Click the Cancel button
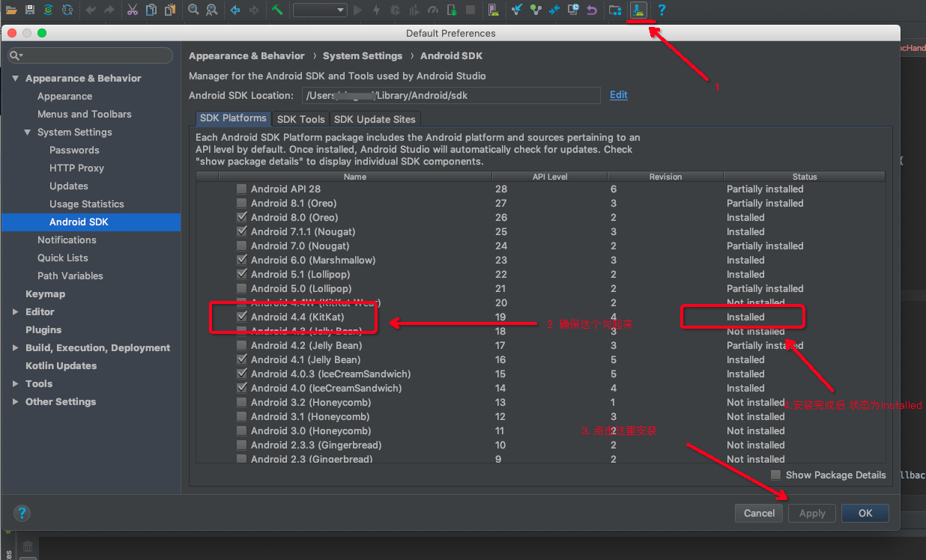The width and height of the screenshot is (926, 560). [759, 513]
